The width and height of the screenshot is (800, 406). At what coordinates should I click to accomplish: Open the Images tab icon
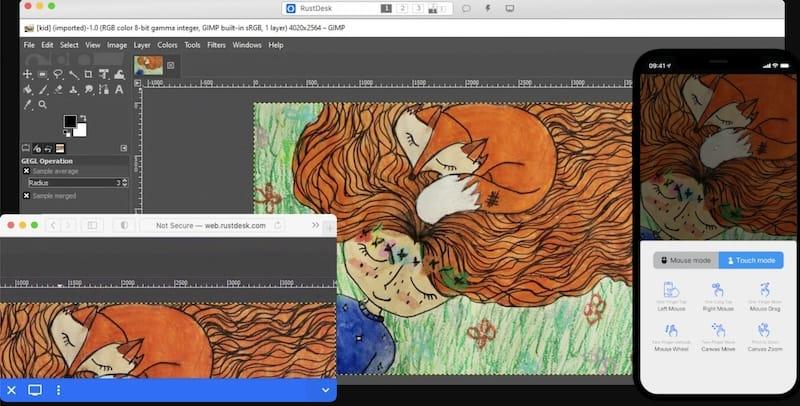point(60,148)
